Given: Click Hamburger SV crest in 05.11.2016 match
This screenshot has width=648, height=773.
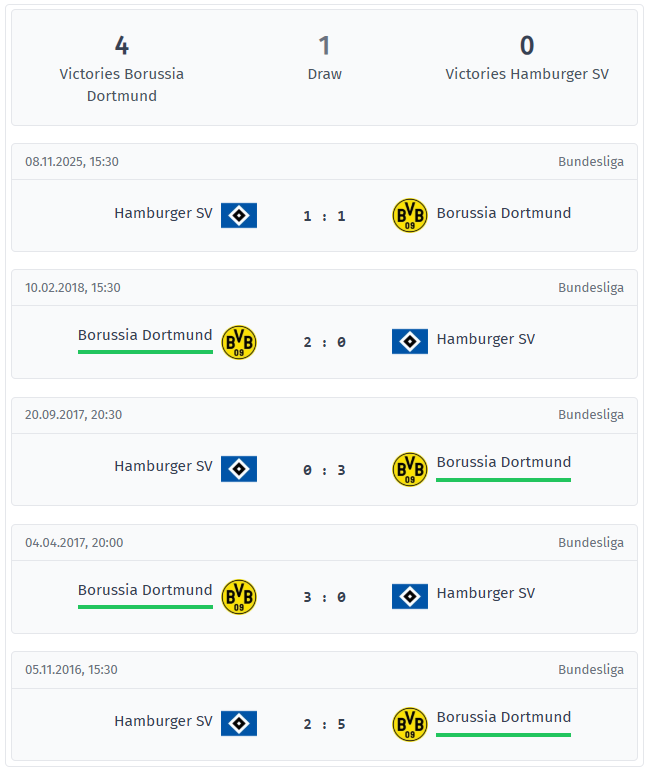Looking at the screenshot, I should [x=239, y=723].
